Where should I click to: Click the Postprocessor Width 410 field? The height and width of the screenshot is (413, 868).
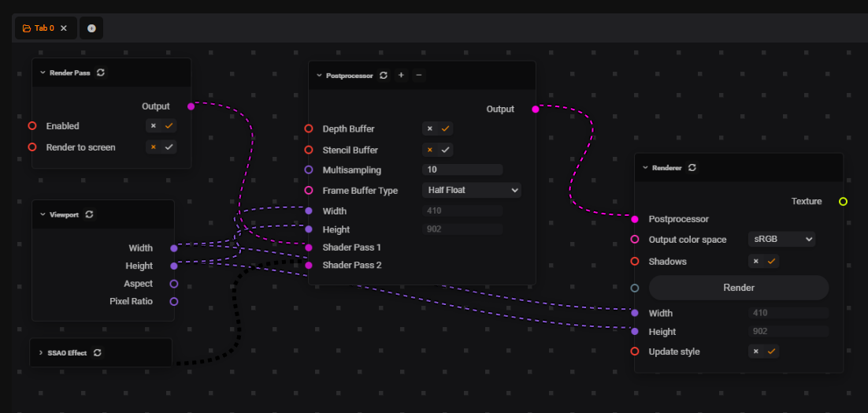[x=462, y=211]
